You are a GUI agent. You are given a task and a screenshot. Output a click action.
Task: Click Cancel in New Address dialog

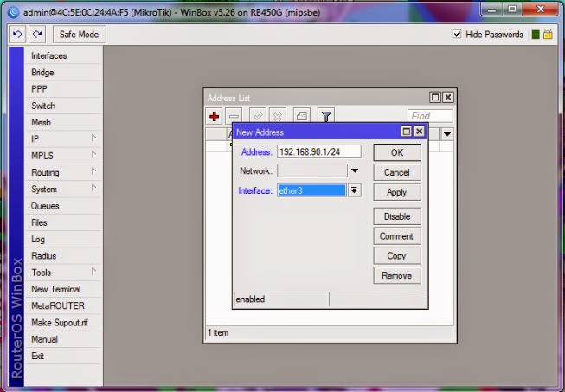point(397,172)
